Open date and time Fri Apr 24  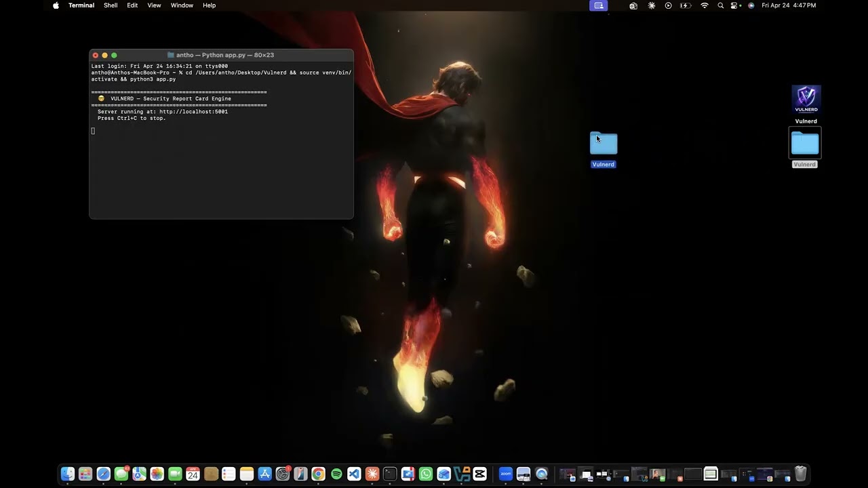pos(789,5)
